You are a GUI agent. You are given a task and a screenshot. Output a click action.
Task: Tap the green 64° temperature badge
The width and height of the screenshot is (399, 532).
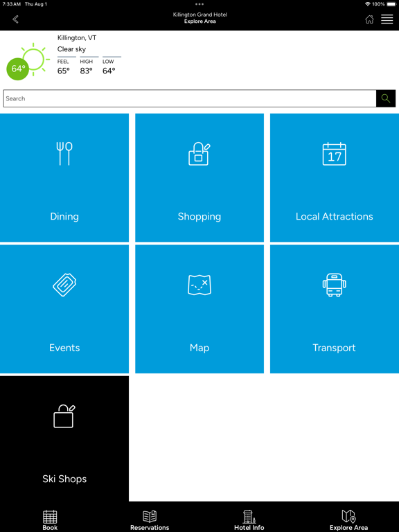coord(17,69)
